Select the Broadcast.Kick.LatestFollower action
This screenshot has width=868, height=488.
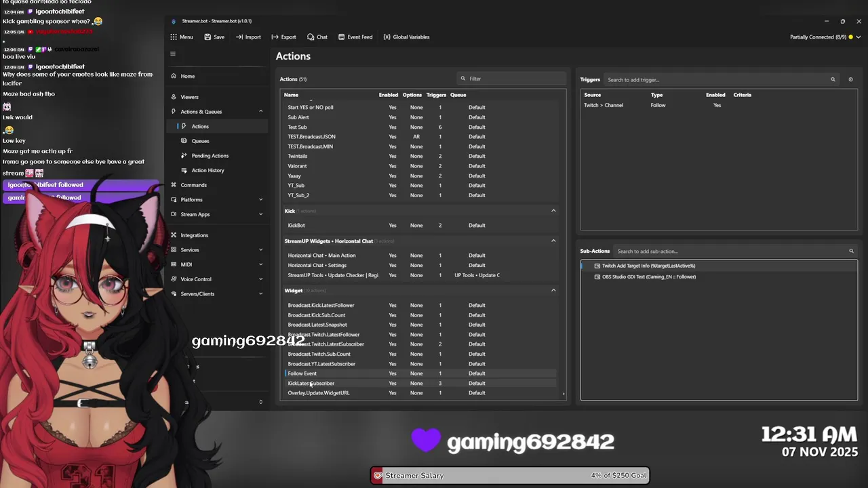(420, 305)
